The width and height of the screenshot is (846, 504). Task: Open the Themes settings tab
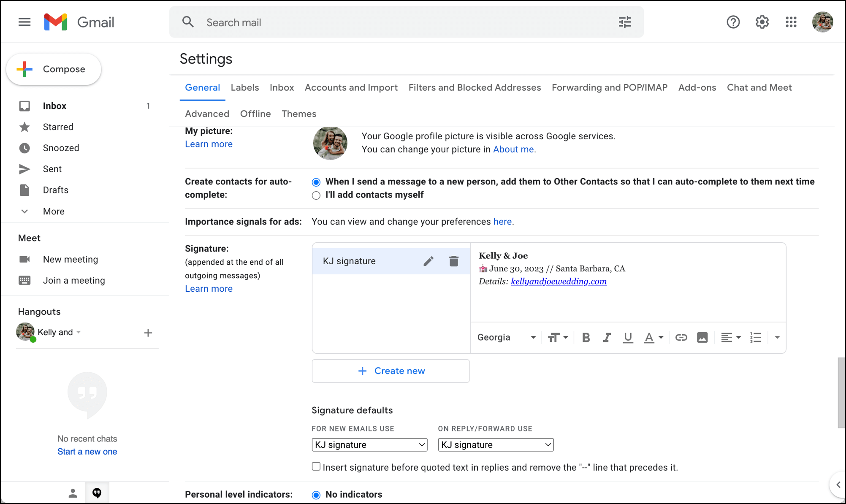pos(299,114)
